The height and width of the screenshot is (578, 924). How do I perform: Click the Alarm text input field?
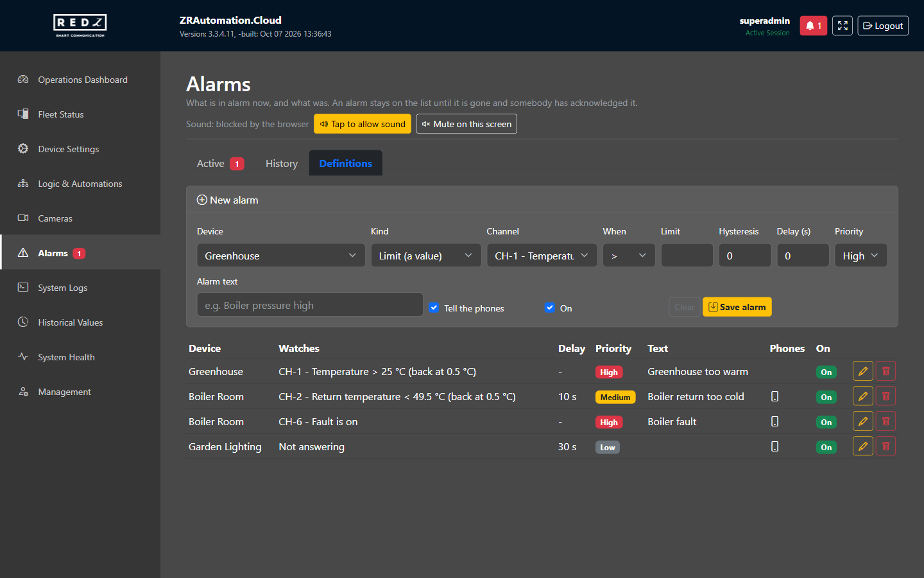click(x=310, y=305)
